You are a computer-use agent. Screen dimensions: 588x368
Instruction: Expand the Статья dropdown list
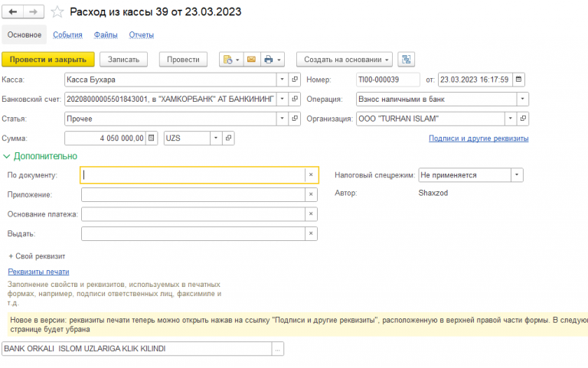(x=282, y=119)
